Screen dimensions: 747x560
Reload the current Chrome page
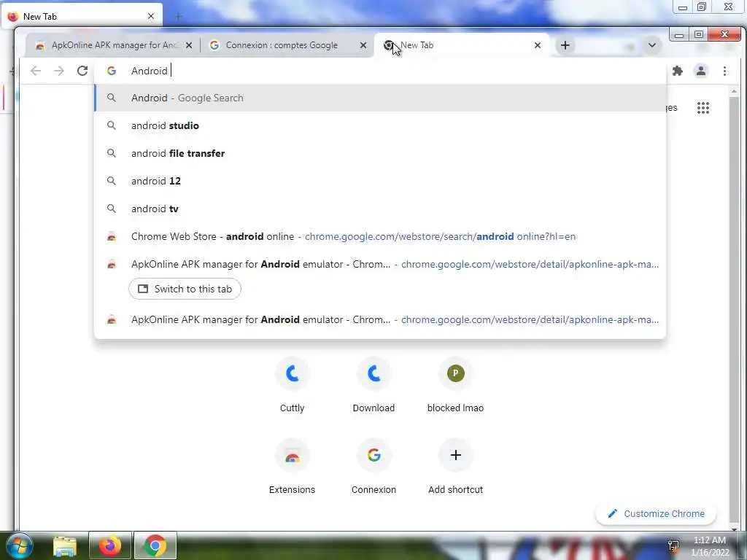click(x=82, y=71)
